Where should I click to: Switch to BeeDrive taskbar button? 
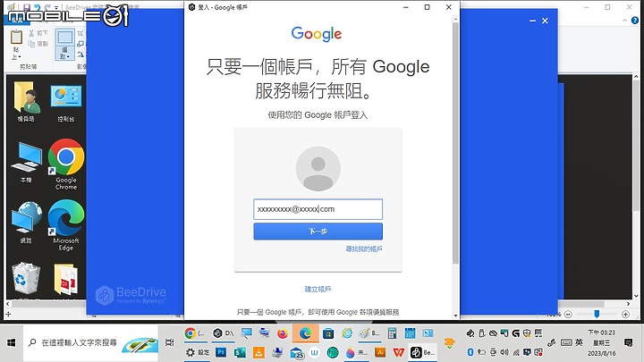[x=422, y=352]
